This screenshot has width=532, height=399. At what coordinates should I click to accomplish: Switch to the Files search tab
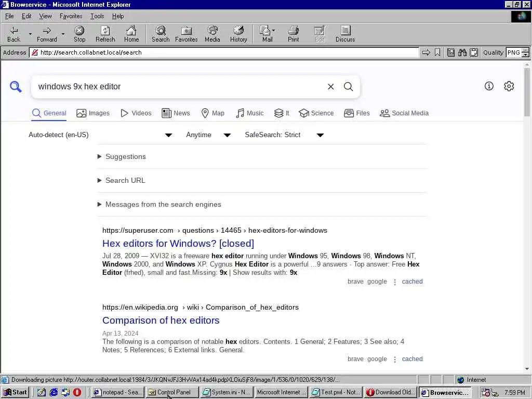pyautogui.click(x=356, y=113)
